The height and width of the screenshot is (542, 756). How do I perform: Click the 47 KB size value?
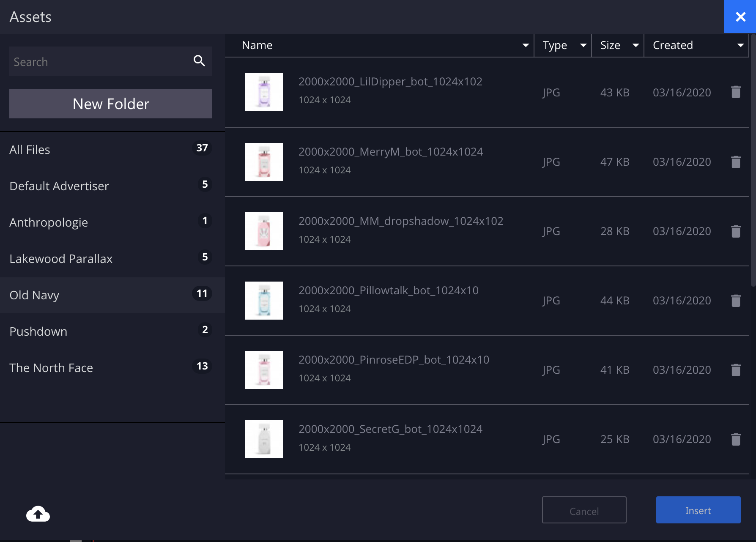[615, 162]
